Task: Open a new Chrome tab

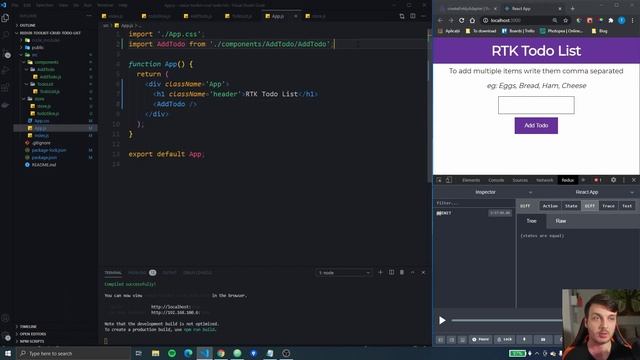Action: point(572,8)
